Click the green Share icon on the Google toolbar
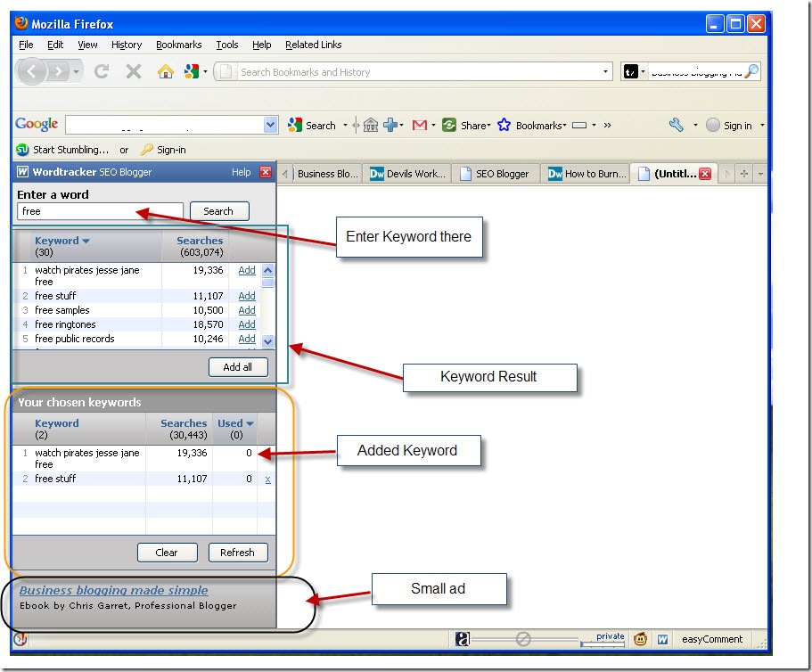The image size is (812, 672). pyautogui.click(x=449, y=125)
